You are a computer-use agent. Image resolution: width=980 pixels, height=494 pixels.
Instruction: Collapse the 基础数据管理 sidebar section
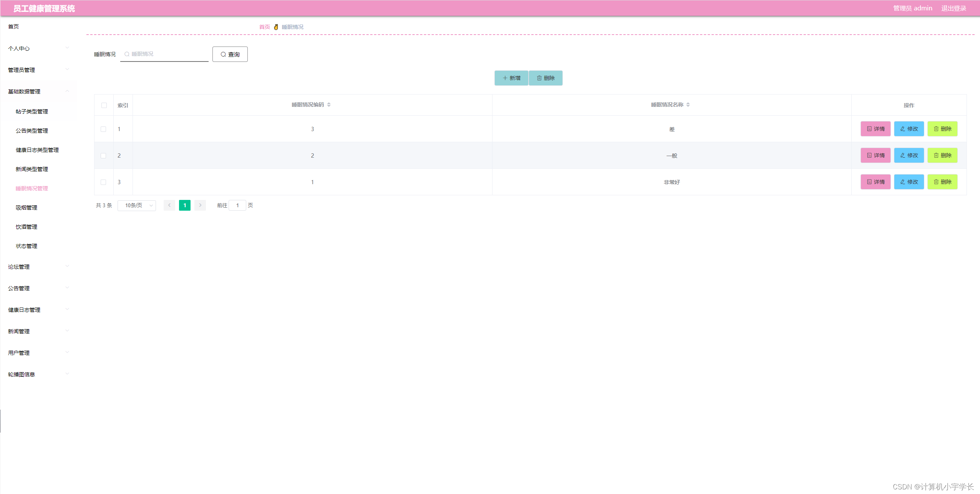[x=38, y=91]
